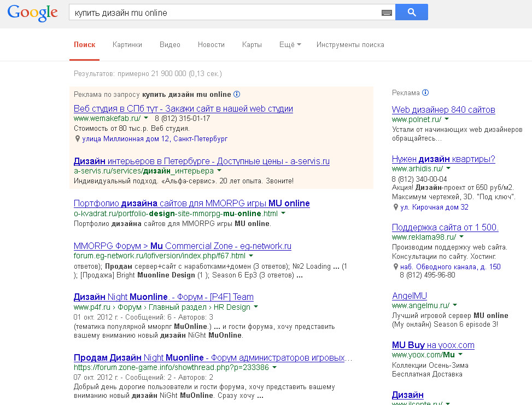This screenshot has width=532, height=405.
Task: Open the on-screen keyboard icon in search box
Action: 387,13
